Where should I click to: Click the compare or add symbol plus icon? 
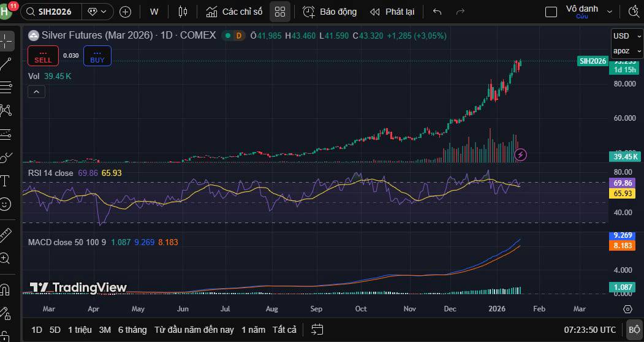[125, 12]
